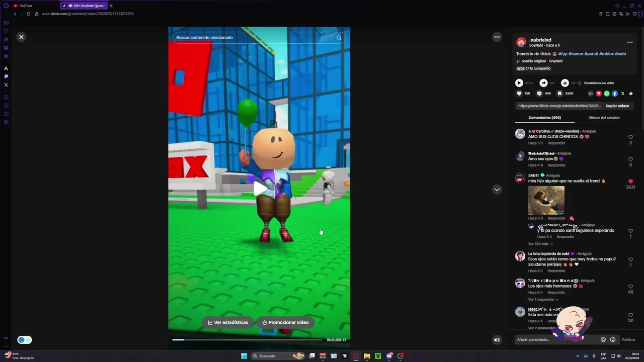Click the info icon beside Estadísticas por vidIQ
The image size is (644, 362).
pos(580,83)
